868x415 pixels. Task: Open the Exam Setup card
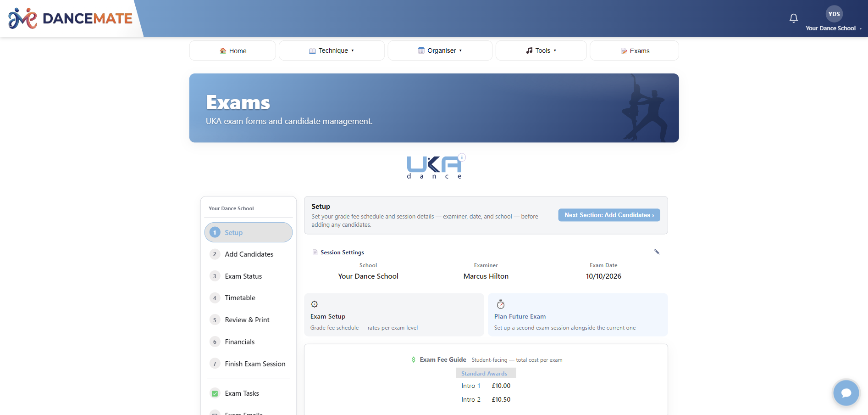[394, 315]
